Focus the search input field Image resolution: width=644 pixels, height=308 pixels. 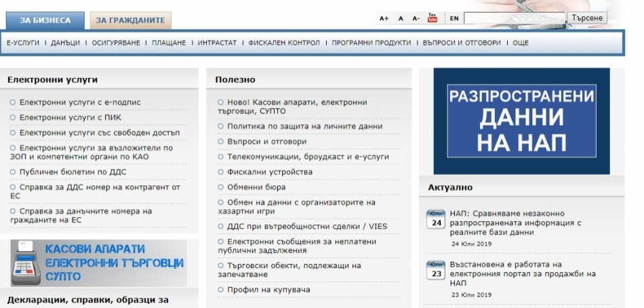click(515, 18)
